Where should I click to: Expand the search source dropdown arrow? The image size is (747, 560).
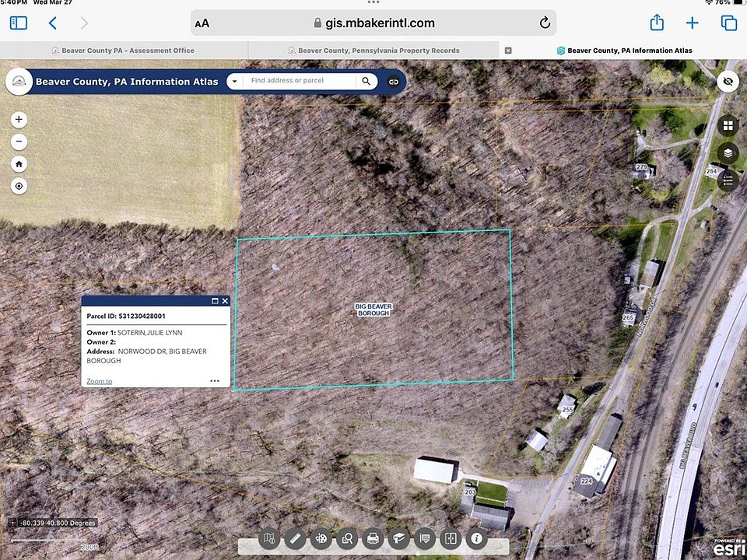coord(234,82)
